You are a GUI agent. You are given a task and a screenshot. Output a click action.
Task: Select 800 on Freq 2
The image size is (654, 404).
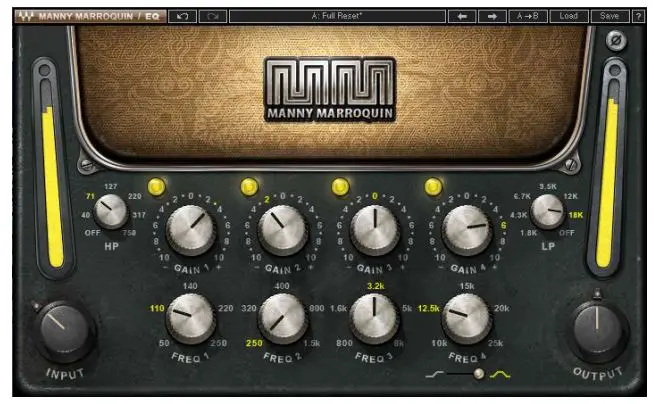[317, 309]
